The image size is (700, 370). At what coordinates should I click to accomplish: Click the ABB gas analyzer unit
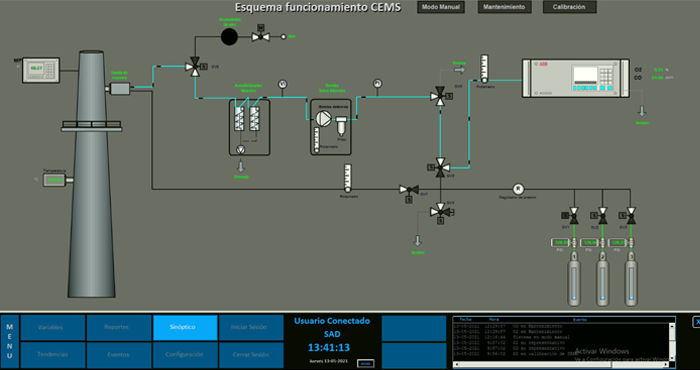(x=575, y=78)
